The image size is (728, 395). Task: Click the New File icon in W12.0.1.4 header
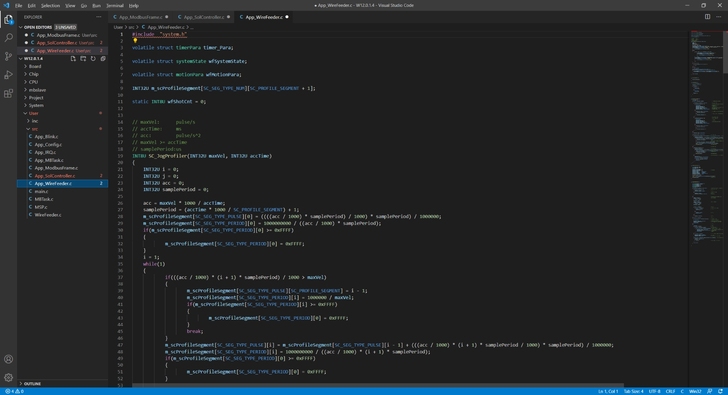point(73,58)
